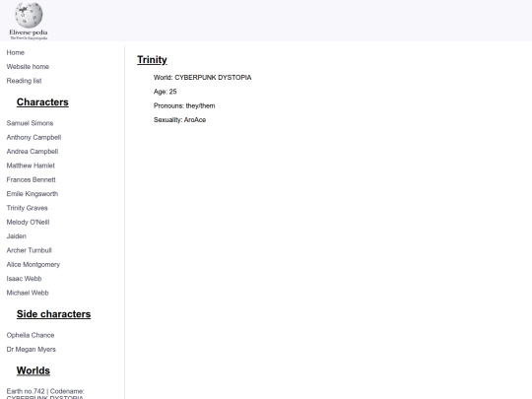The width and height of the screenshot is (532, 399).
Task: Navigate to Trinity Graves
Action: 28,208
